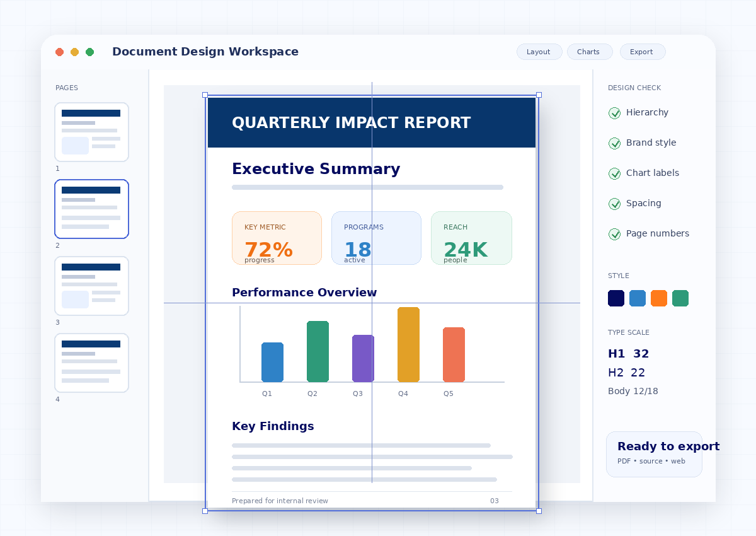Select the Q4 yellow chart bar
The width and height of the screenshot is (756, 536).
[408, 344]
